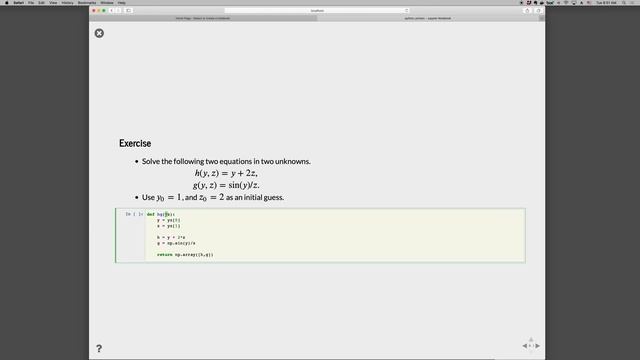
Task: Click the Safari address bar
Action: (317, 11)
